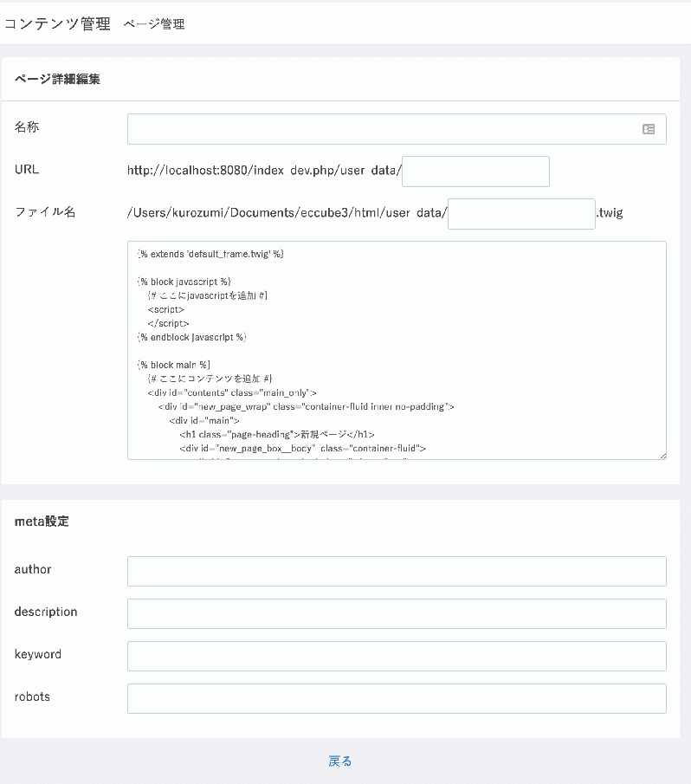
Task: Click the /Users/kurozumi file path text
Action: (287, 213)
